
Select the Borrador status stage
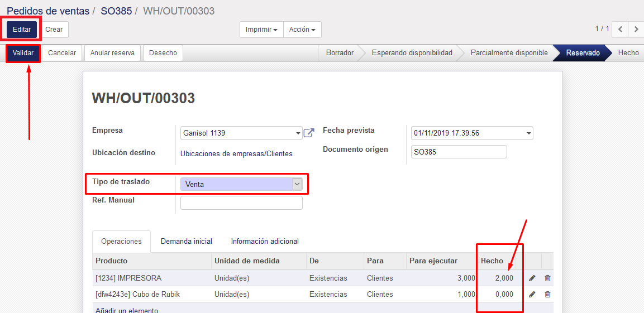pos(340,53)
